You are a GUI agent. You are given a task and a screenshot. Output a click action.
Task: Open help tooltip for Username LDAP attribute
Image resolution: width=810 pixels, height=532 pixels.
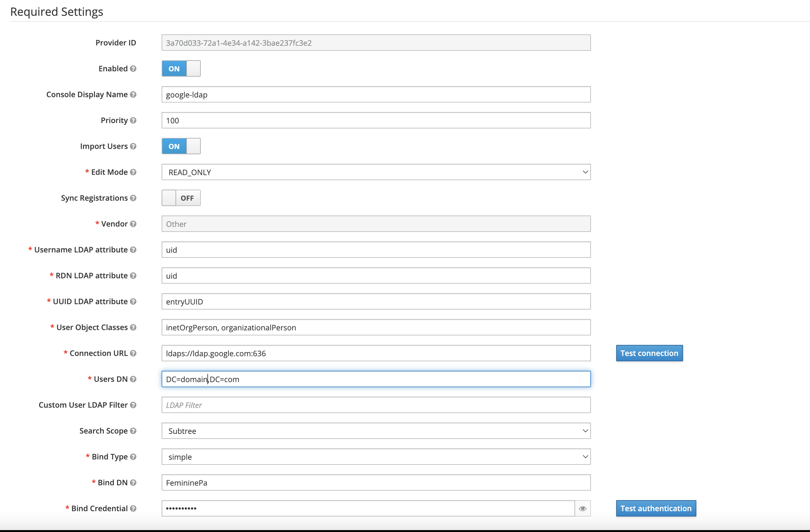pos(133,249)
